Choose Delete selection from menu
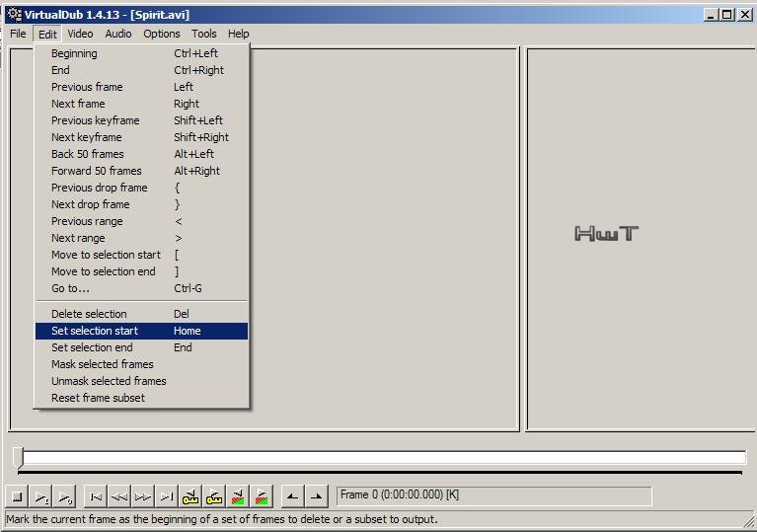The image size is (757, 532). pyautogui.click(x=141, y=314)
